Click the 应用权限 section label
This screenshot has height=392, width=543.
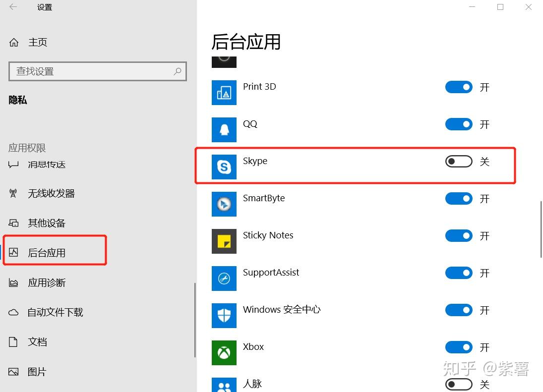[x=27, y=148]
